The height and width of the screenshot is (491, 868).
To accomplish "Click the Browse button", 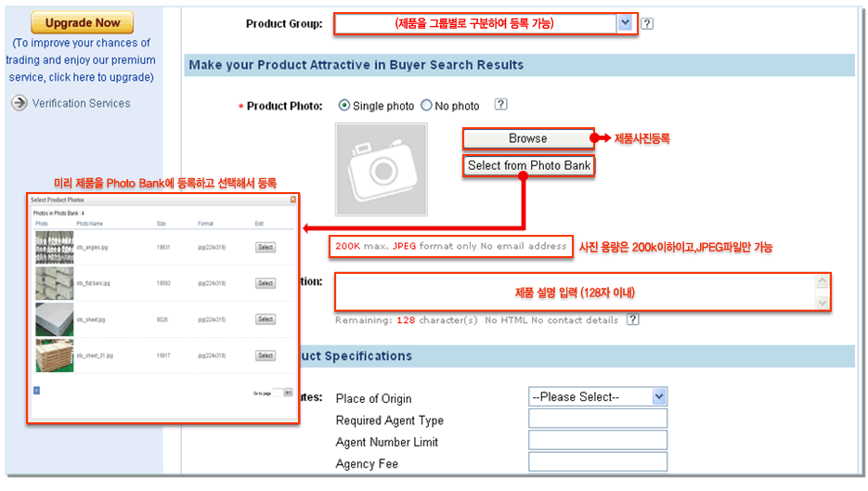I will (528, 138).
